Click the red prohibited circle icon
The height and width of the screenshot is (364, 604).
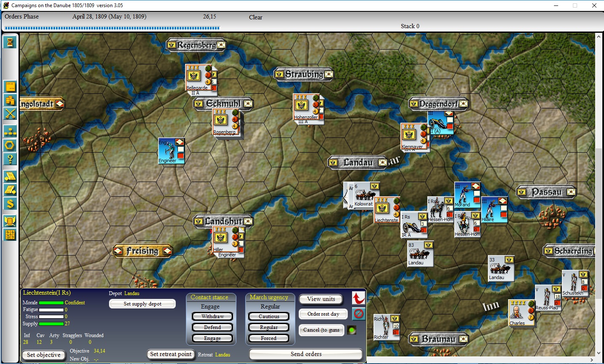tap(358, 314)
